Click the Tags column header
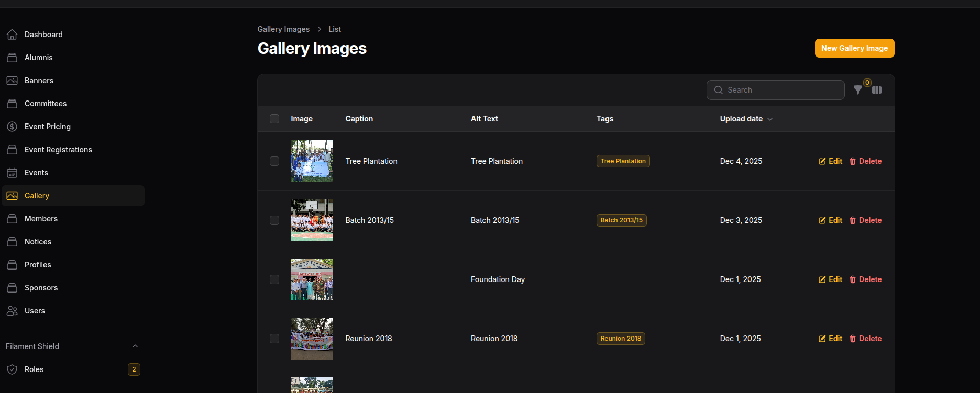980x393 pixels. click(x=605, y=119)
